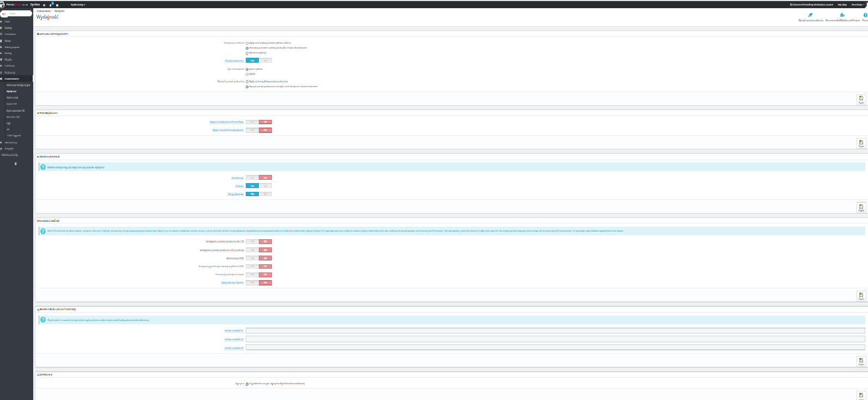Image resolution: width=868 pixels, height=400 pixels.
Task: Open the envelope messages icon in top bar
Action: click(57, 5)
